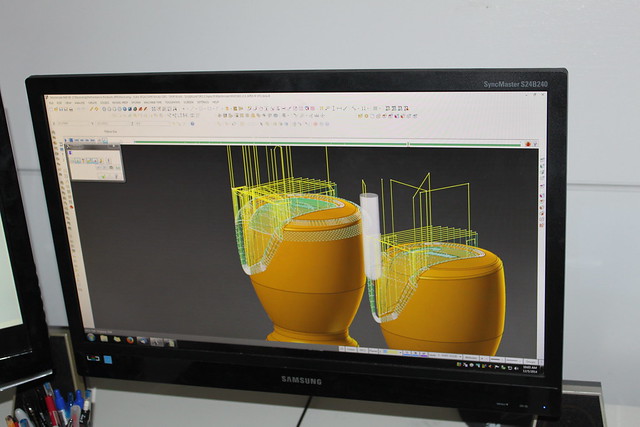Open the File menu
Screen dimensions: 640x427
[x=51, y=101]
